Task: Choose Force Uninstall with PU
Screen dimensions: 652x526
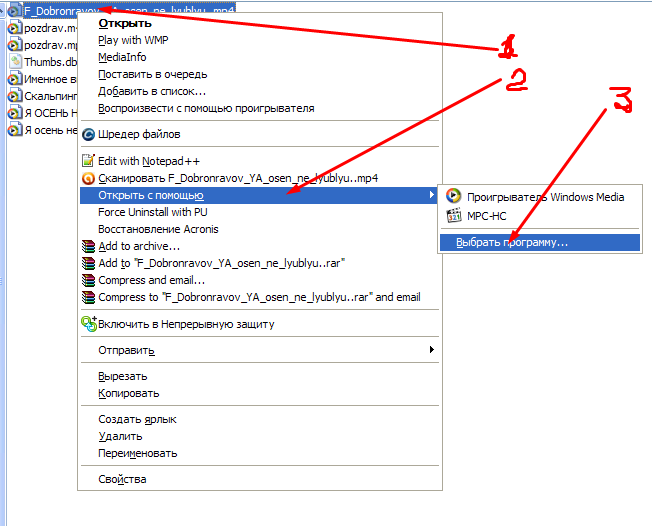Action: pyautogui.click(x=152, y=212)
